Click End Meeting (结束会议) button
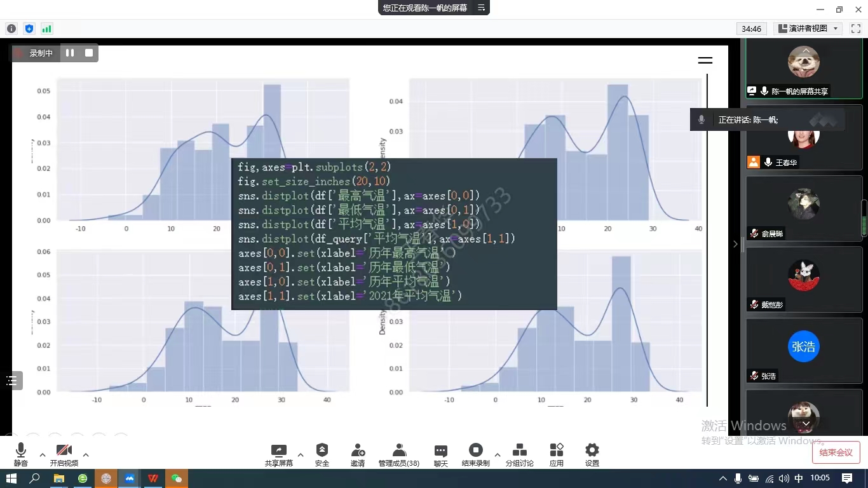 pos(836,452)
